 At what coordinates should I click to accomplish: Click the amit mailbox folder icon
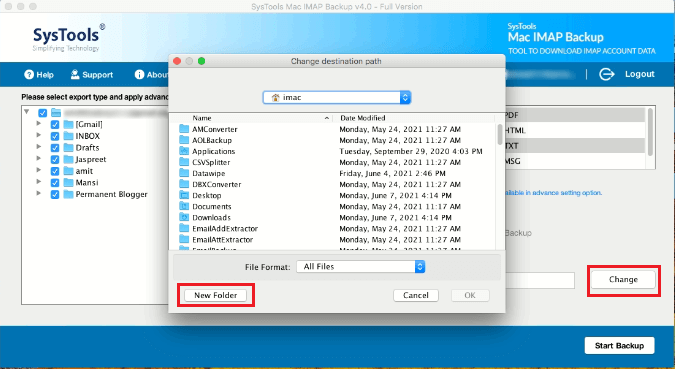(x=68, y=171)
